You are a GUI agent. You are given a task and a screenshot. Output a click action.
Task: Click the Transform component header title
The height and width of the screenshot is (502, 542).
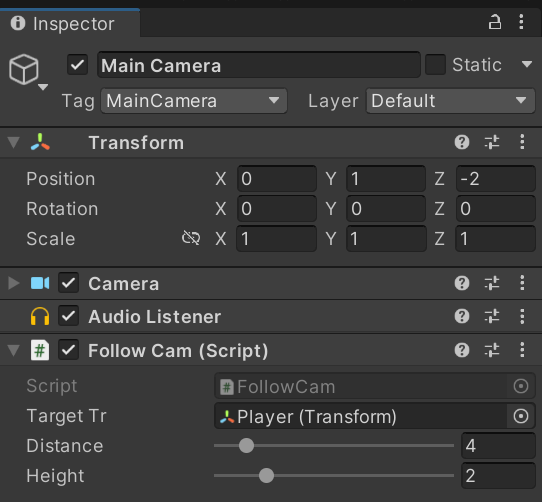click(x=136, y=142)
